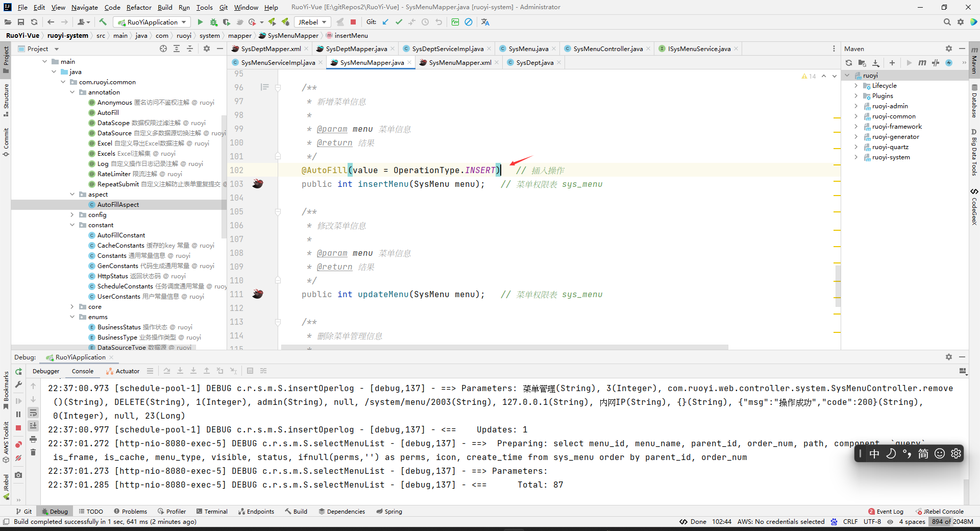
Task: Toggle Maven offline mode icon
Action: click(936, 63)
